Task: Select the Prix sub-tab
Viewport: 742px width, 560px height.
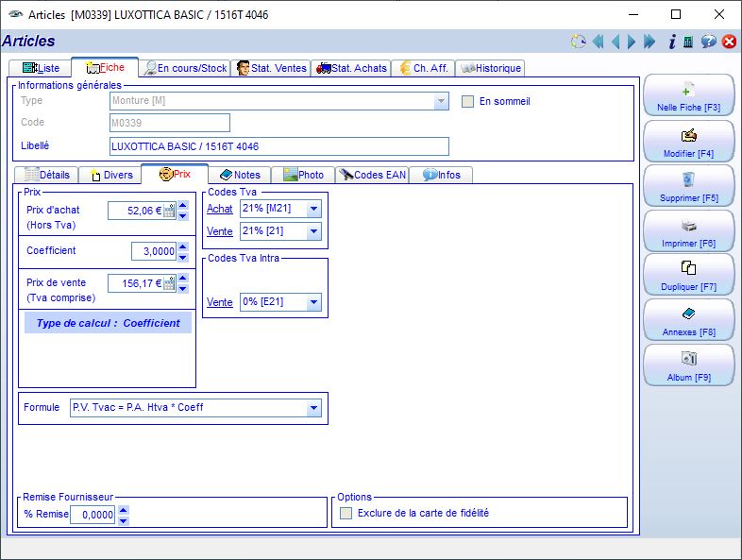Action: click(175, 174)
